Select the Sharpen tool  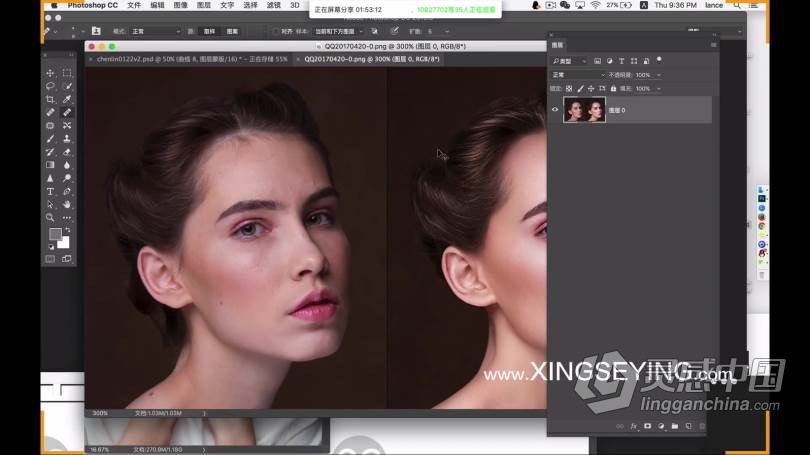coord(50,178)
